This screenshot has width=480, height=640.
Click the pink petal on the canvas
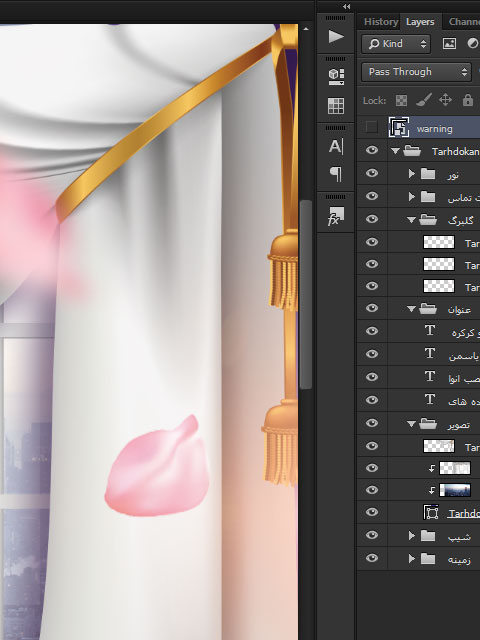click(158, 467)
